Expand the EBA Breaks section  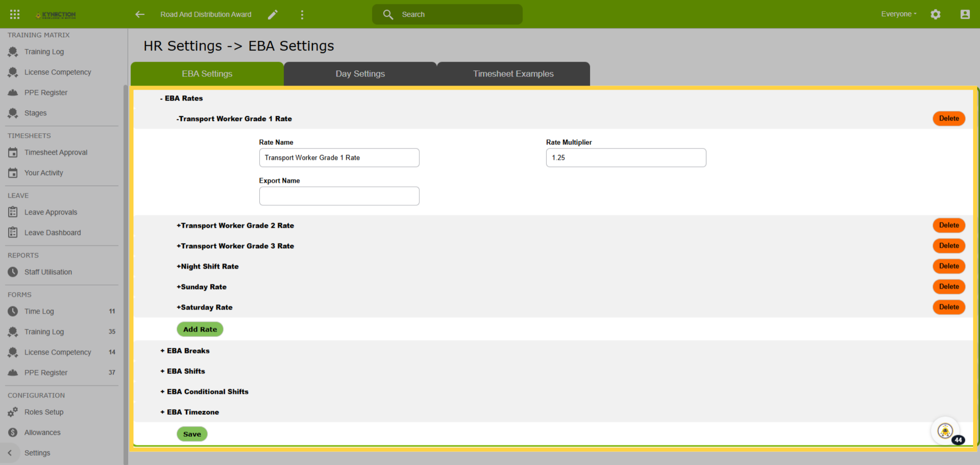[x=185, y=351]
